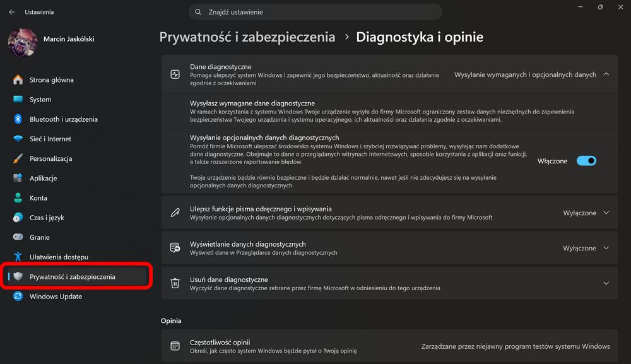Click the Granie controller icon

18,237
